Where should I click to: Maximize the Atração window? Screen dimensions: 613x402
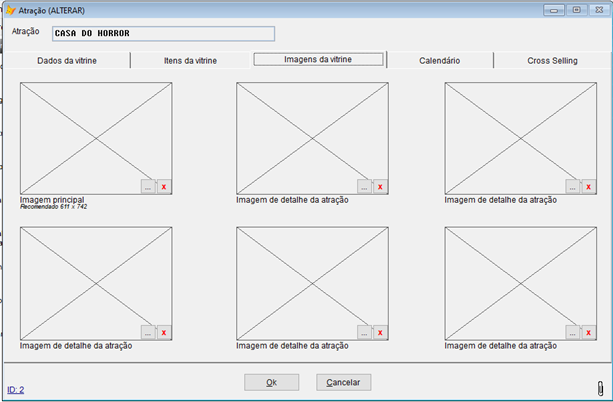click(x=577, y=10)
